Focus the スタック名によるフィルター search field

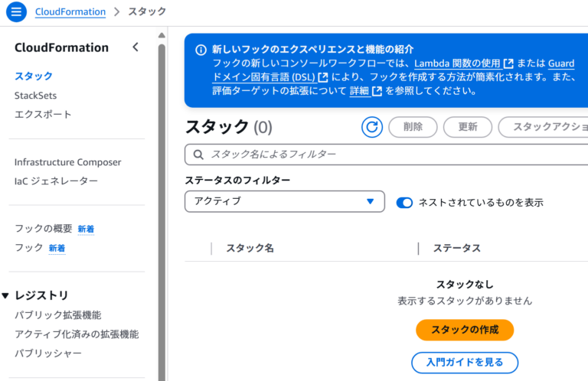coord(386,155)
